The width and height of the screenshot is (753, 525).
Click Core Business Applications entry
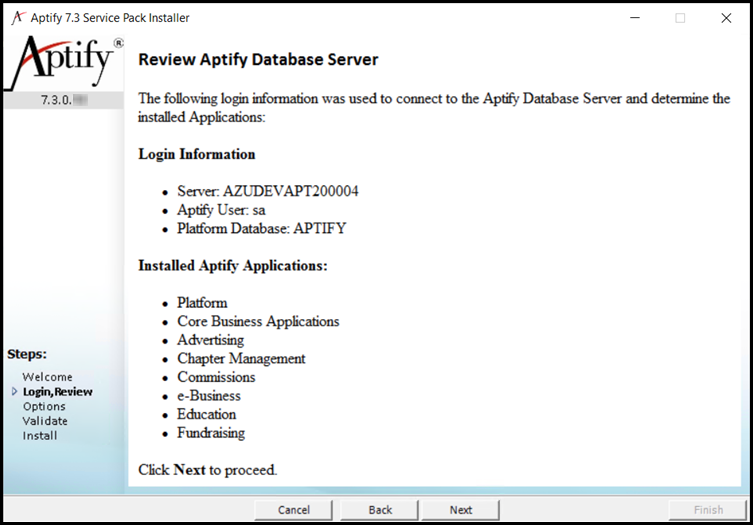pos(258,321)
